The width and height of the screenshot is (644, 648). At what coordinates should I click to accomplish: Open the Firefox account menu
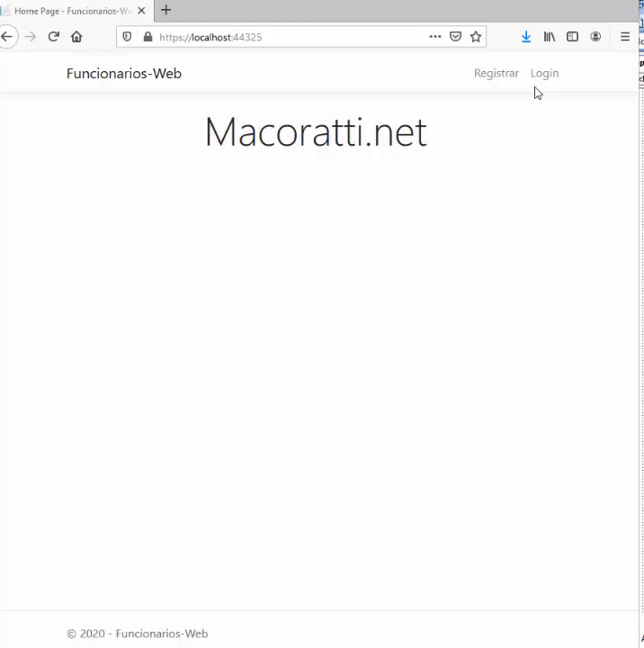[595, 37]
